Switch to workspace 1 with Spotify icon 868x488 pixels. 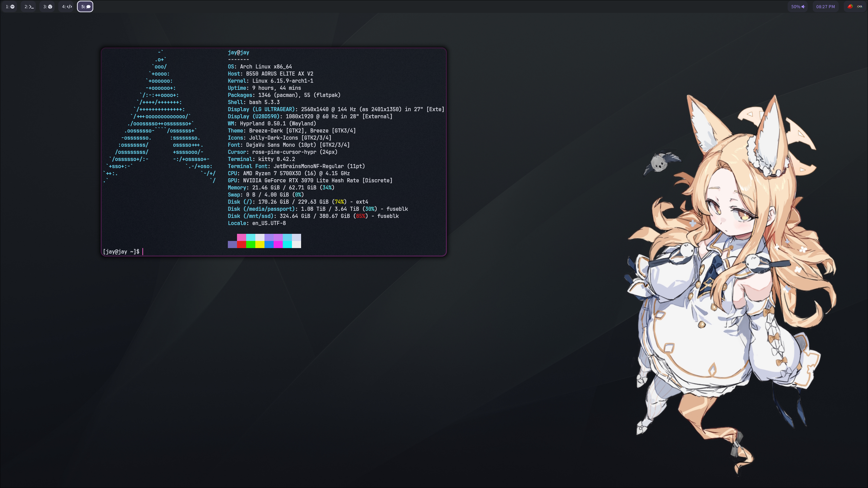pyautogui.click(x=10, y=6)
